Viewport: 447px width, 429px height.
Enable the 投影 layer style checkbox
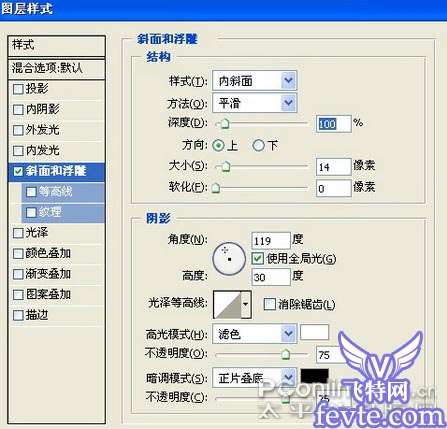tap(18, 89)
